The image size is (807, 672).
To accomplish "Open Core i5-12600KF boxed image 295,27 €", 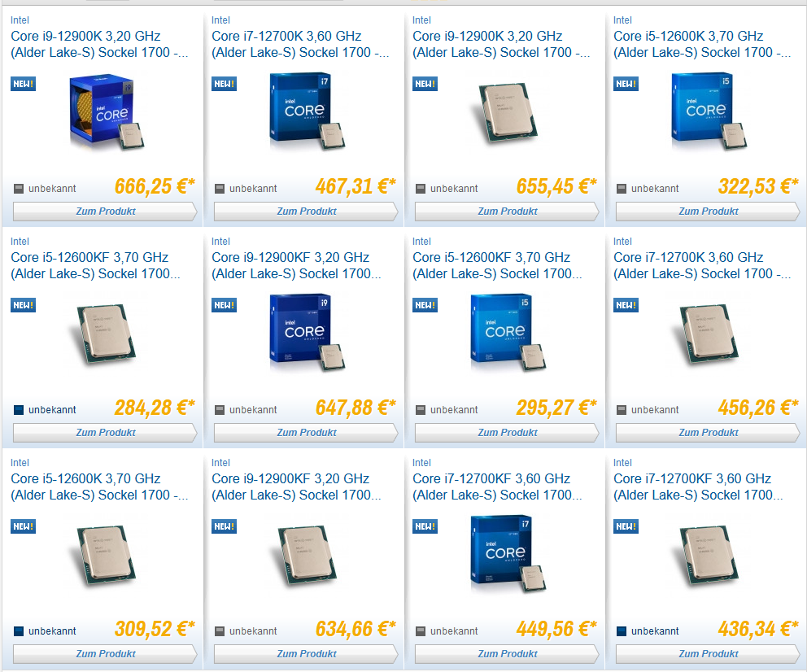I will (x=508, y=333).
